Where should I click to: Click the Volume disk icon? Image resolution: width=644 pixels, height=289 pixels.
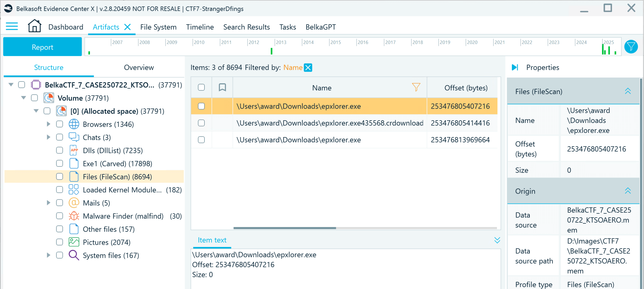pyautogui.click(x=49, y=98)
